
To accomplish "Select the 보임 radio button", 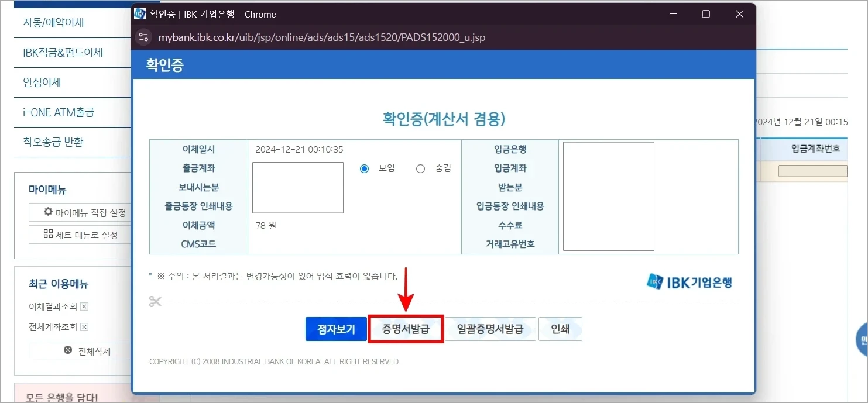I will 364,168.
